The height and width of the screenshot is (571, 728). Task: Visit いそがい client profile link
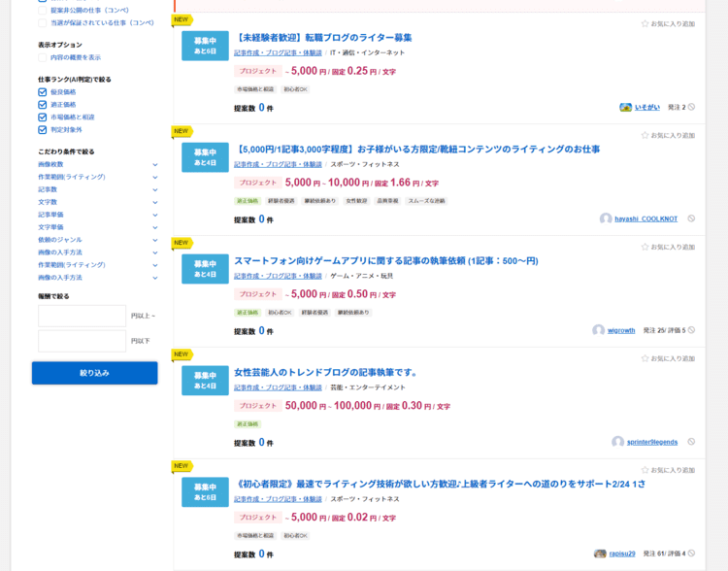[647, 108]
